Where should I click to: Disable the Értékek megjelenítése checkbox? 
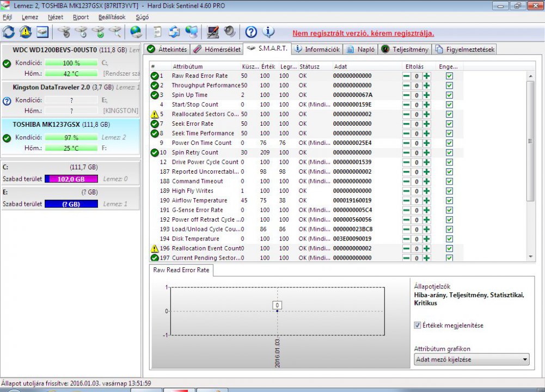coord(418,326)
